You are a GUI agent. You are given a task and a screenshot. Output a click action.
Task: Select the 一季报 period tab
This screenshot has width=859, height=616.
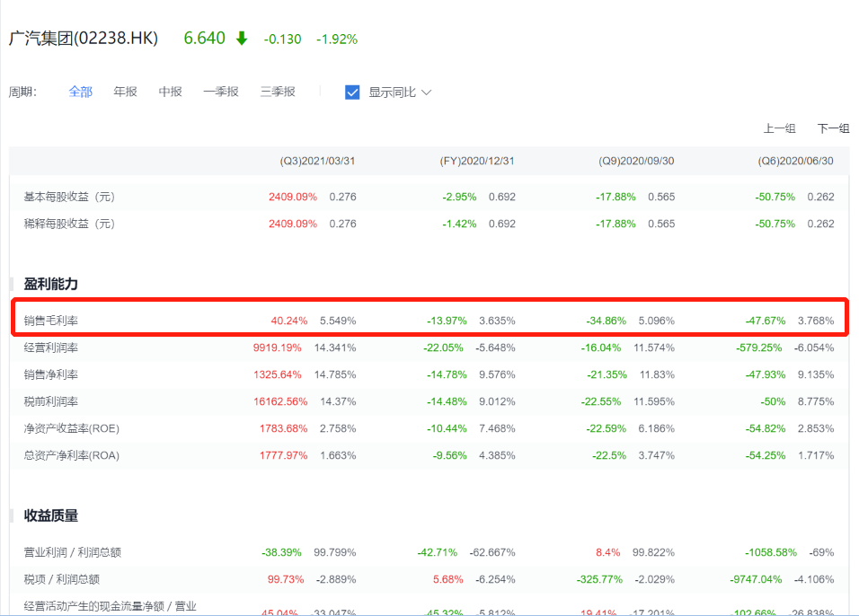[x=221, y=92]
